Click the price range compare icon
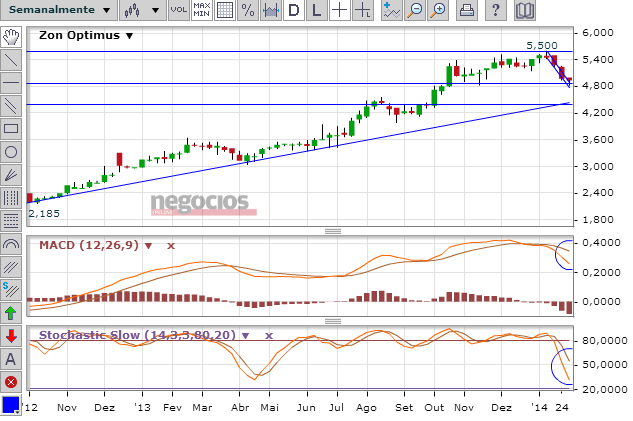The width and height of the screenshot is (633, 421). [270, 10]
